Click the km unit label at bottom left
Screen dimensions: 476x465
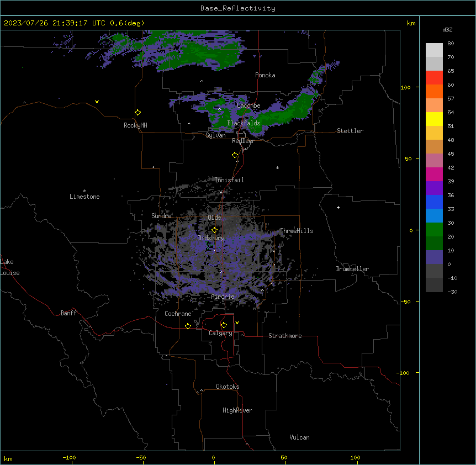[8, 458]
